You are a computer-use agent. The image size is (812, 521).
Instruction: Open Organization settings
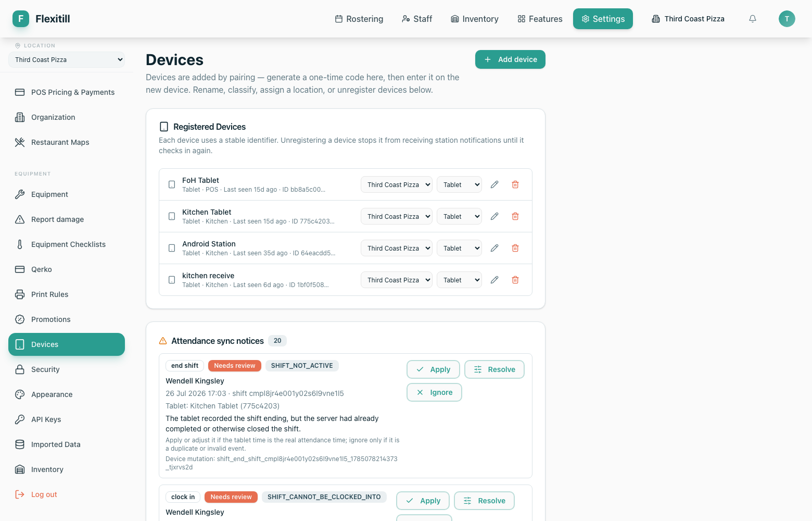67,117
